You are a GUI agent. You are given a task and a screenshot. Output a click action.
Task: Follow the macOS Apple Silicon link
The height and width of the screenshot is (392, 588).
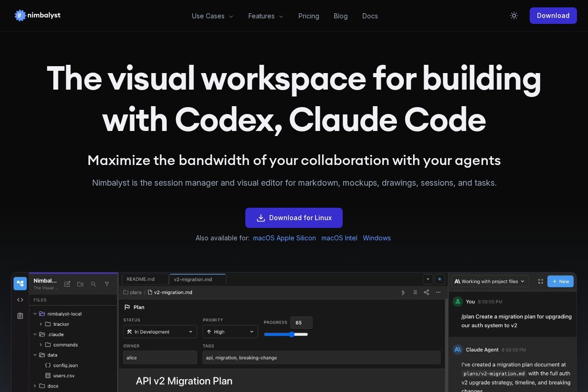[x=284, y=238]
